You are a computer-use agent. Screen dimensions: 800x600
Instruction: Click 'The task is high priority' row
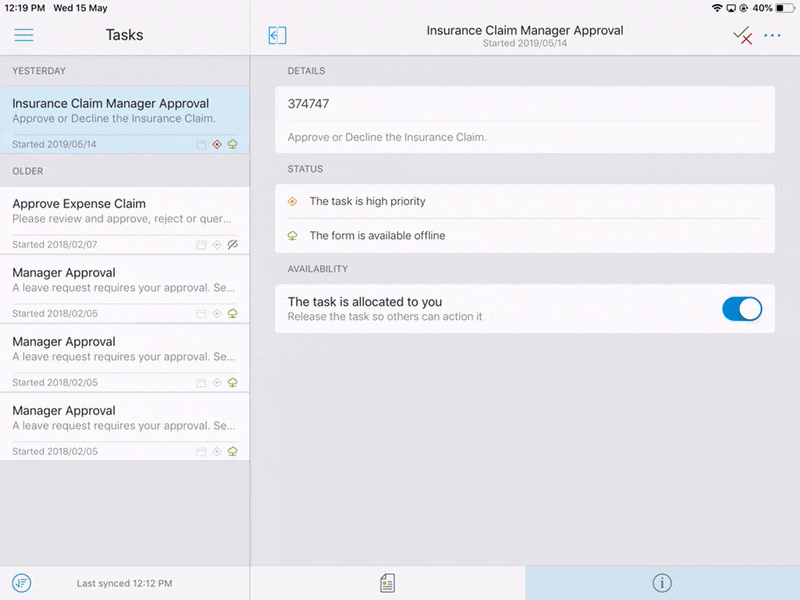525,202
